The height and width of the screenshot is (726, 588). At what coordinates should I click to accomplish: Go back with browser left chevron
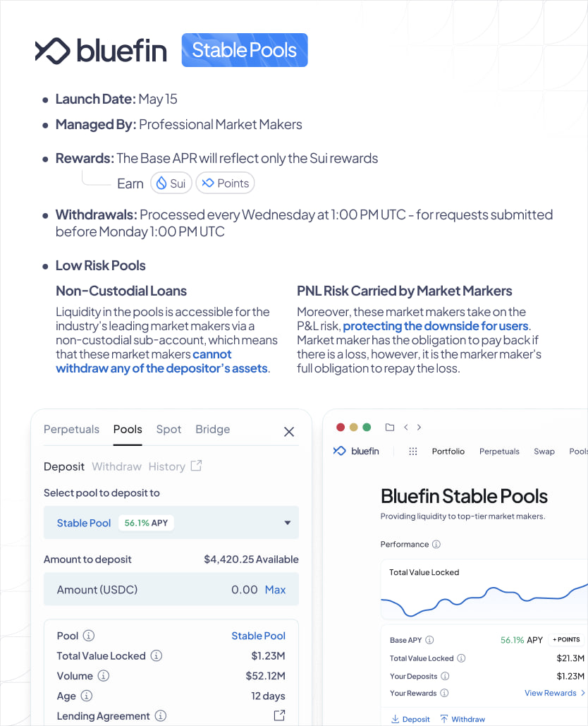point(406,427)
